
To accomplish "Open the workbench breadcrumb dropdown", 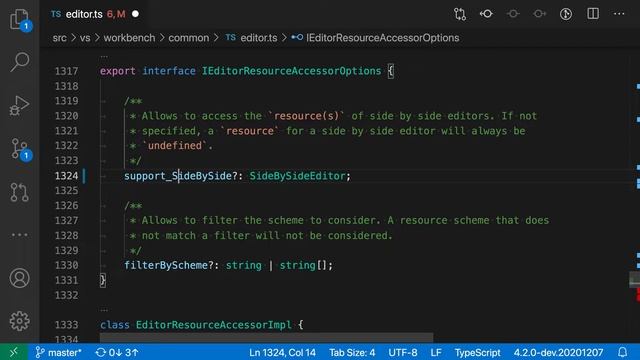I will (x=129, y=38).
